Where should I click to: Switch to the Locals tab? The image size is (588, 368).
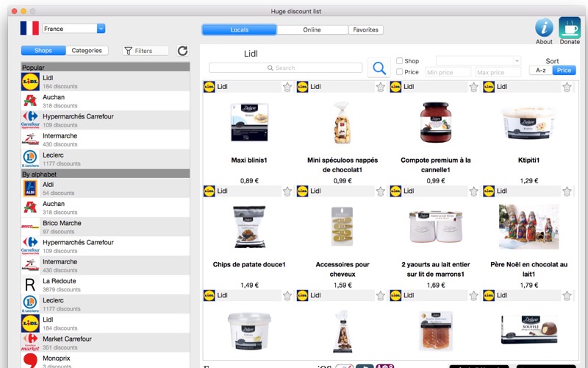click(x=240, y=29)
